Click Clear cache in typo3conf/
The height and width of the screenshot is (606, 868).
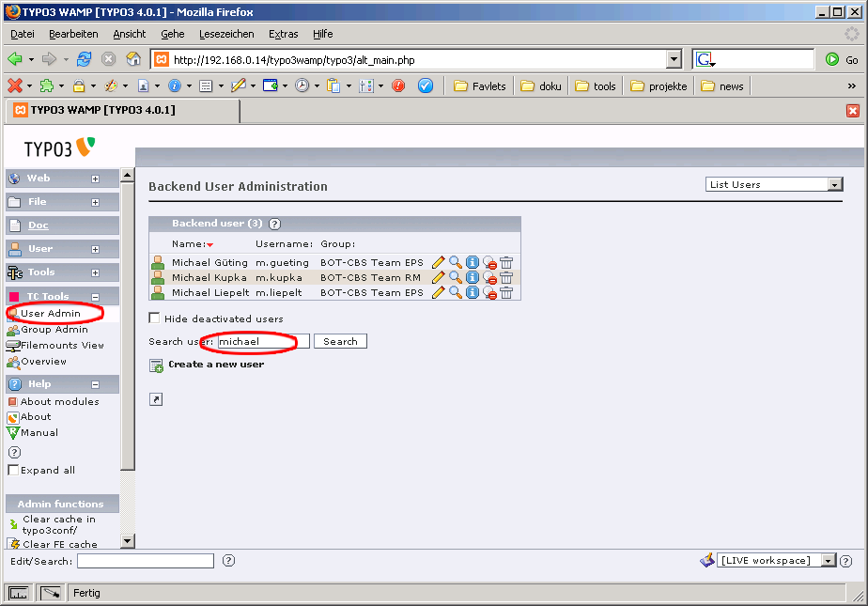click(x=58, y=524)
